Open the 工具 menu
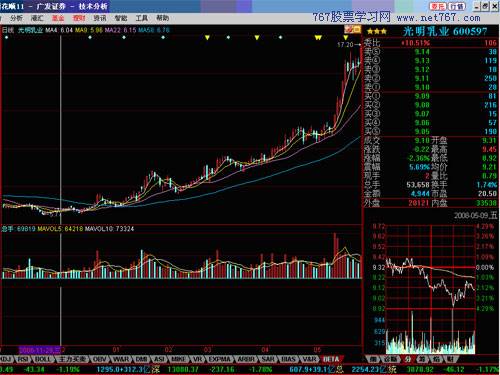The image size is (500, 375). (x=141, y=18)
